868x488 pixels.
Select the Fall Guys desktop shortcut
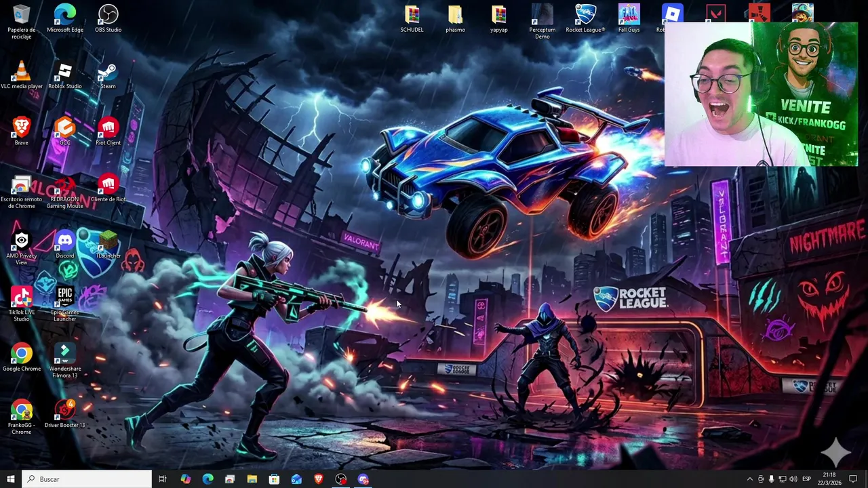coord(629,18)
